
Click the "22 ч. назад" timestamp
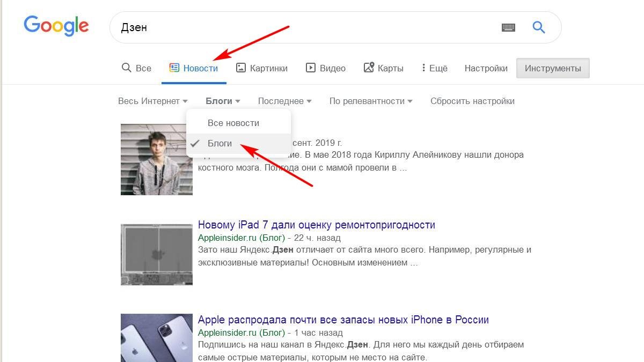pos(317,238)
